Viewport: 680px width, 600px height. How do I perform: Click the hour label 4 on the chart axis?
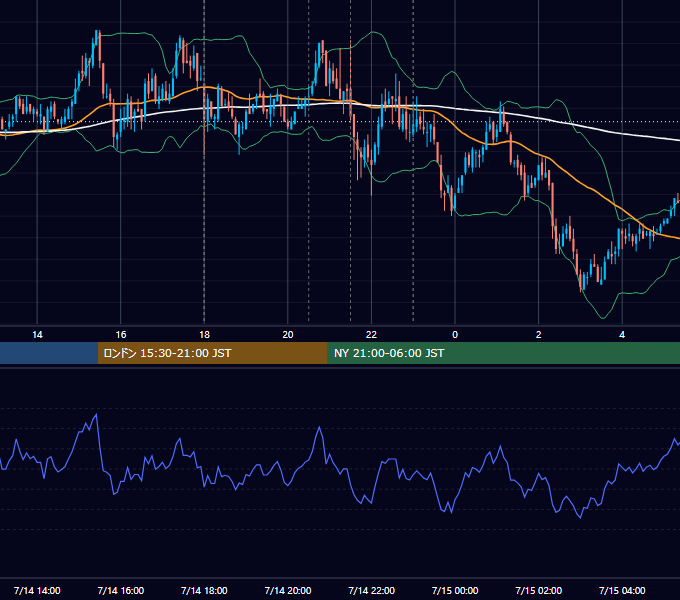(x=622, y=335)
